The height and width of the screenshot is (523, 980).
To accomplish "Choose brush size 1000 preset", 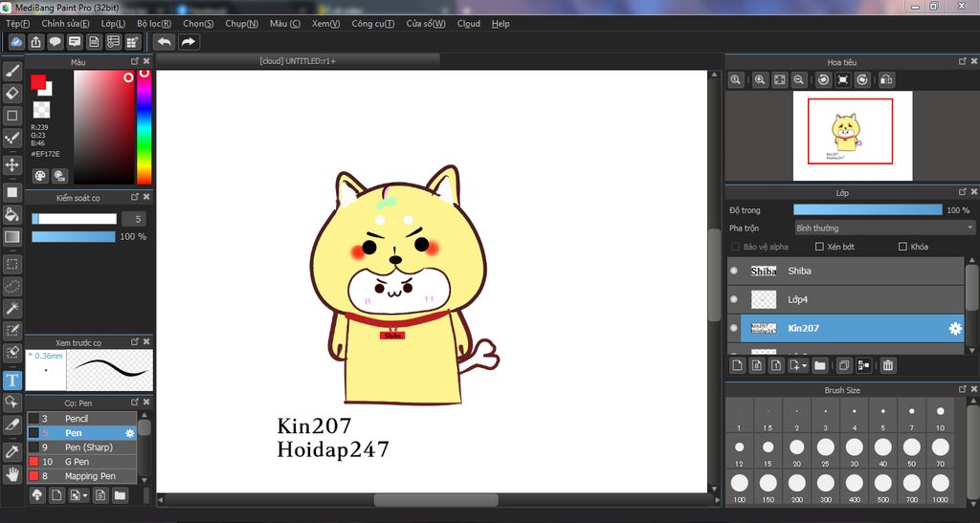I will point(940,488).
